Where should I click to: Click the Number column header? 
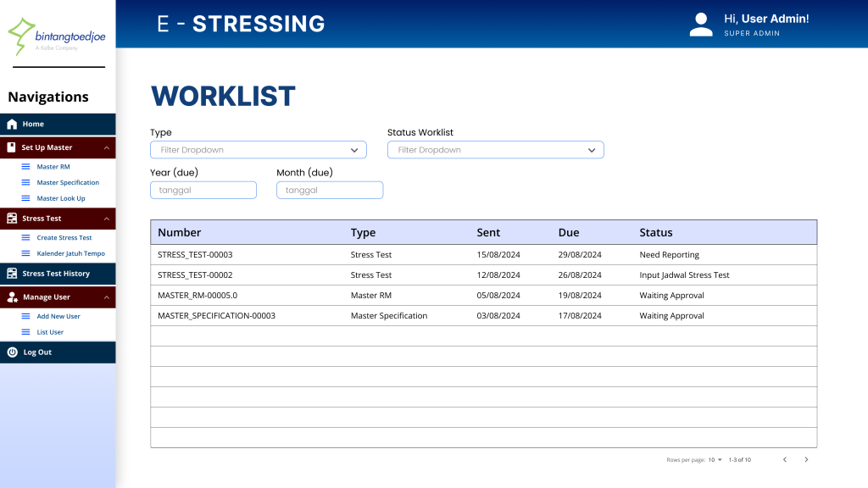[179, 232]
